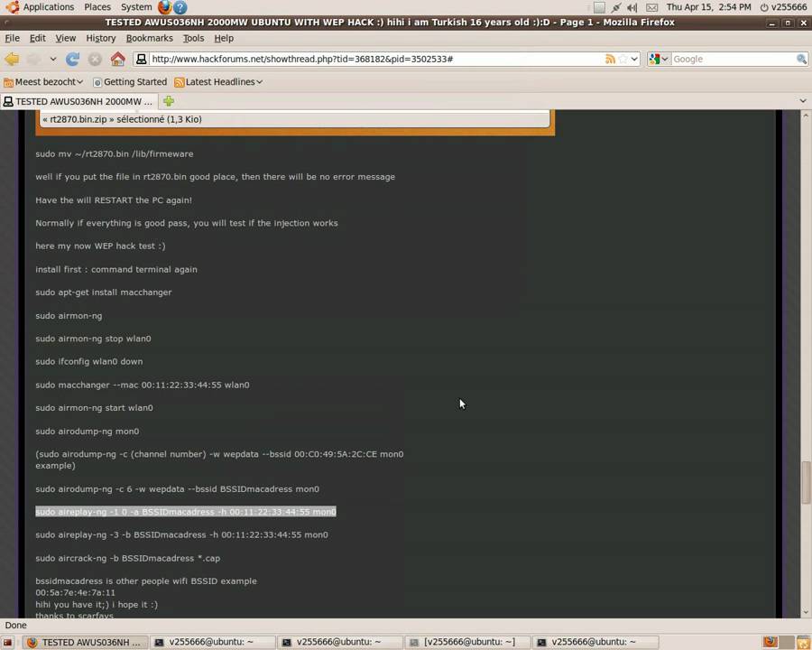Click the Thu Apr 15 2:54 PM clock
Viewport: 812px width, 650px height.
pyautogui.click(x=708, y=7)
